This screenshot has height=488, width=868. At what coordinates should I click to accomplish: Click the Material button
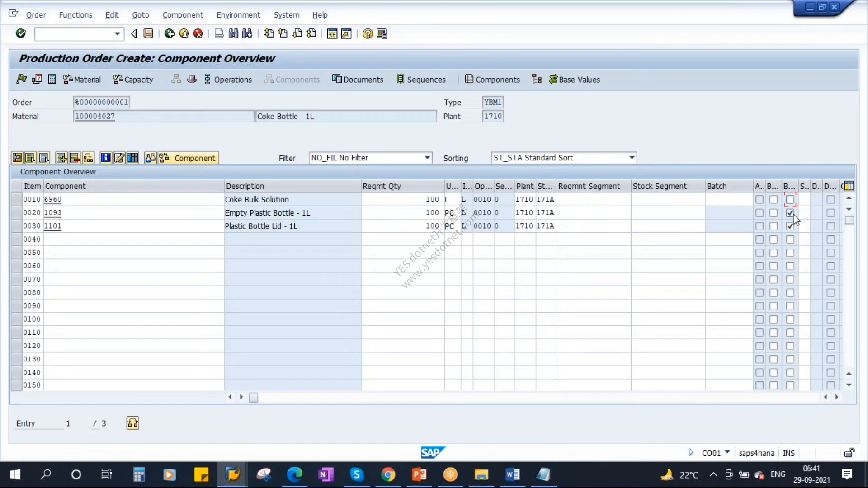pos(82,80)
